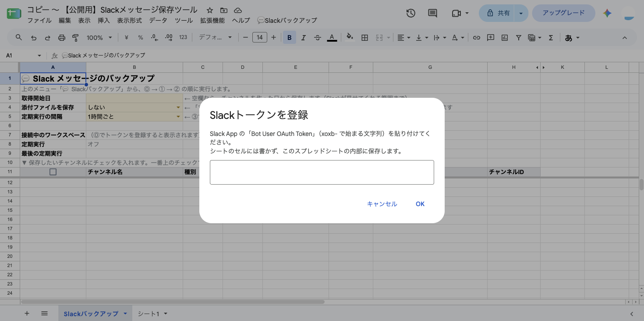Switch to シート1 tab
This screenshot has width=644, height=321.
pos(153,314)
